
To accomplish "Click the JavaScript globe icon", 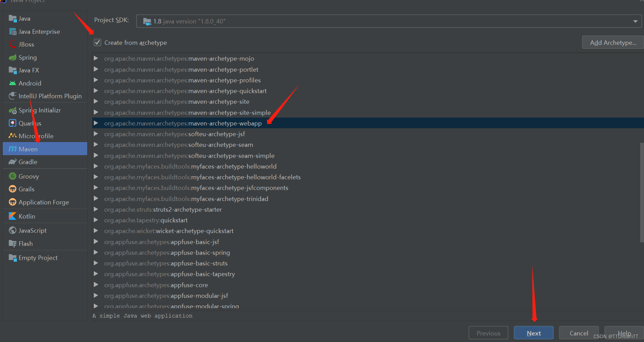I will [13, 230].
